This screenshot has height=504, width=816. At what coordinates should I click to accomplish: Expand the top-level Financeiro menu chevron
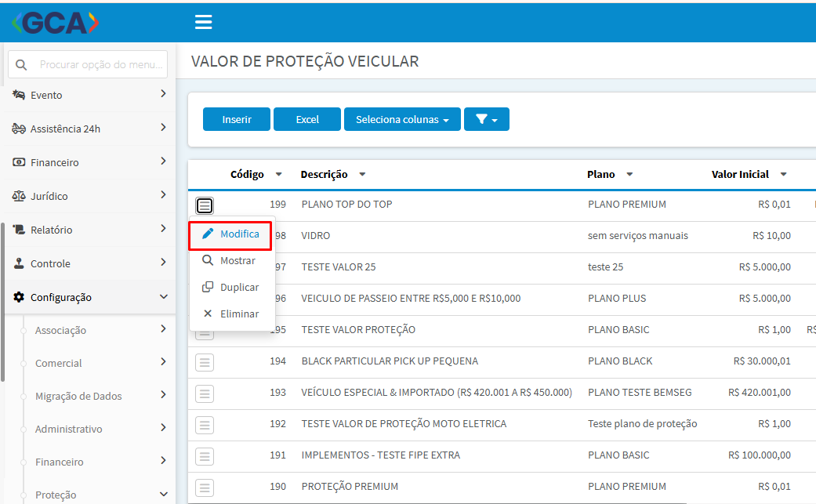tap(163, 161)
